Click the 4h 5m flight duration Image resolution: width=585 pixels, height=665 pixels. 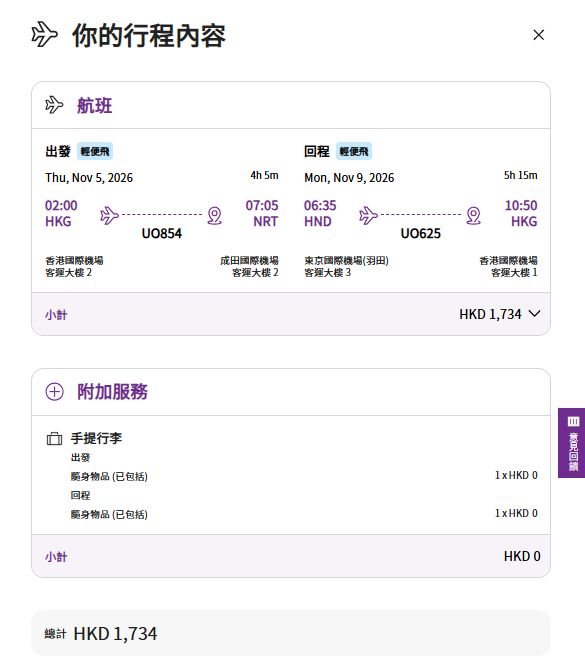tap(264, 175)
